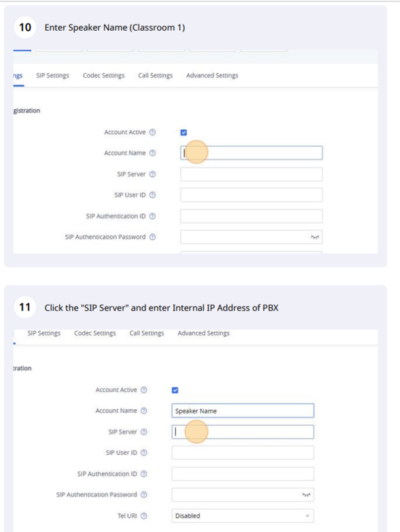Open SIP Settings tab in step 11
This screenshot has height=532, width=400.
(x=44, y=333)
